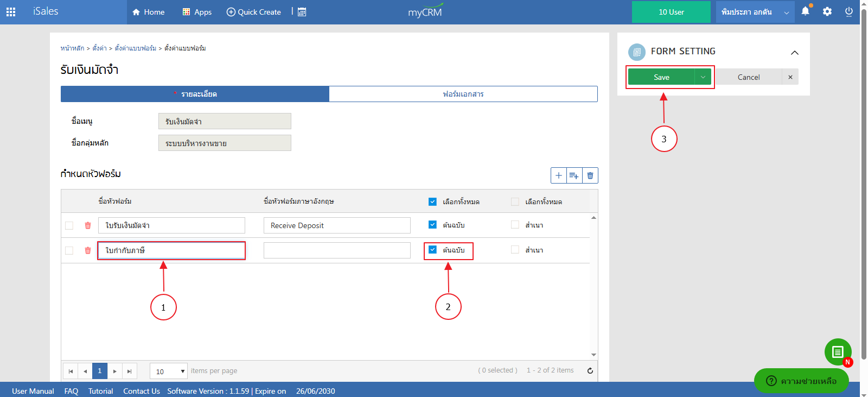Click the trash icon in form header toolbar
The image size is (868, 397).
[590, 175]
